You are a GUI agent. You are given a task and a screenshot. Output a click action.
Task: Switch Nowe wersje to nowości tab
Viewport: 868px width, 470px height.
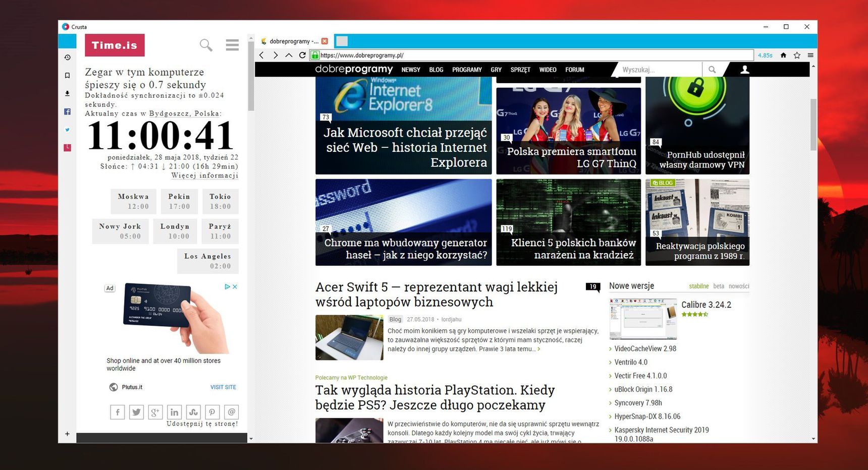[739, 286]
